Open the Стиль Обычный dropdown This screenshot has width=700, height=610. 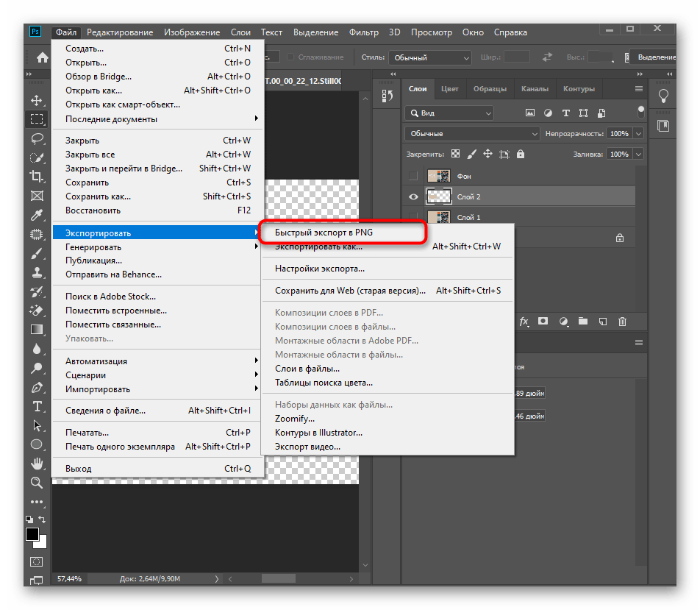coord(430,57)
